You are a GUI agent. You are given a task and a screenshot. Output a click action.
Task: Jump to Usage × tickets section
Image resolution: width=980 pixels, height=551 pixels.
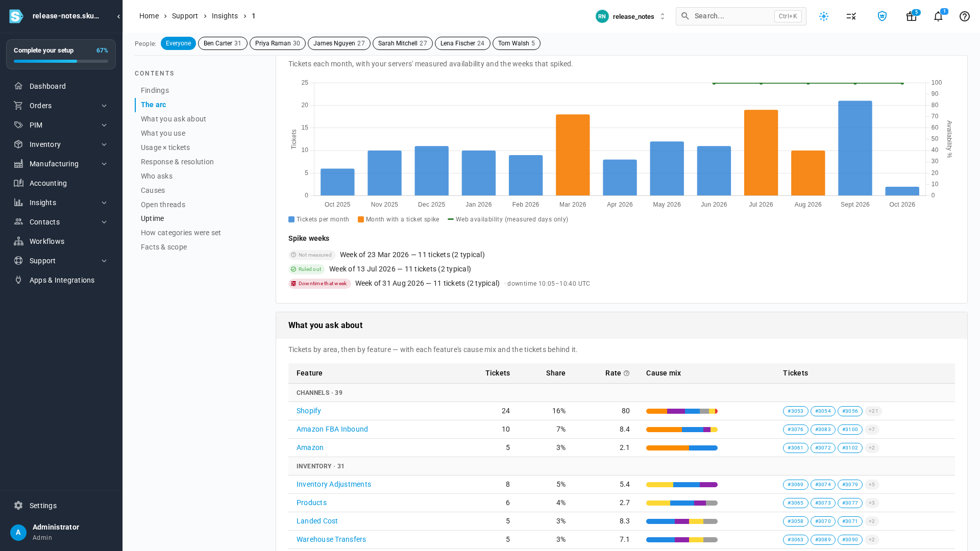165,147
